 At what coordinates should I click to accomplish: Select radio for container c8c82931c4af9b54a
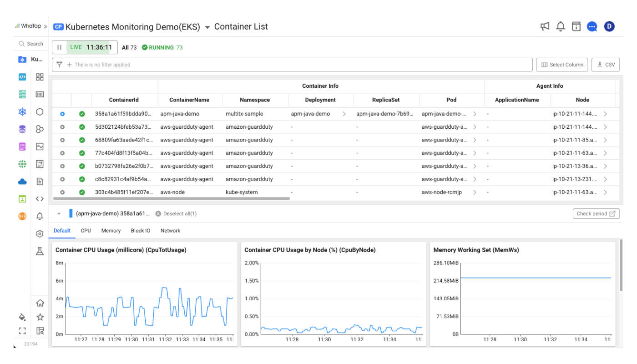tap(62, 179)
